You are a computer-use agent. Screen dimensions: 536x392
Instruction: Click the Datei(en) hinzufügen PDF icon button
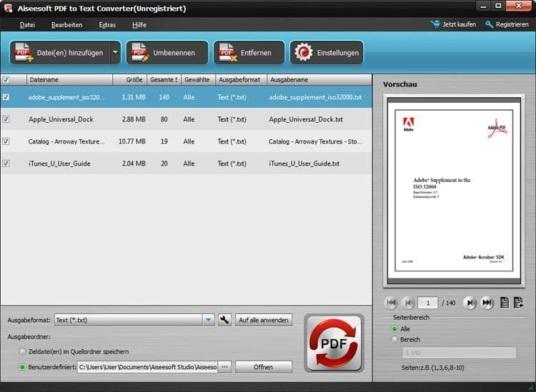click(x=60, y=53)
